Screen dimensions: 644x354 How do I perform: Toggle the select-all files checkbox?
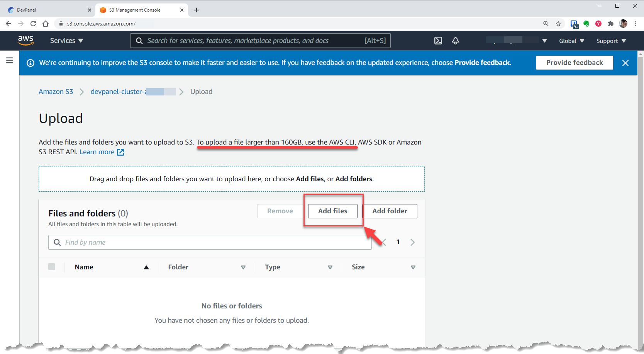pyautogui.click(x=52, y=267)
